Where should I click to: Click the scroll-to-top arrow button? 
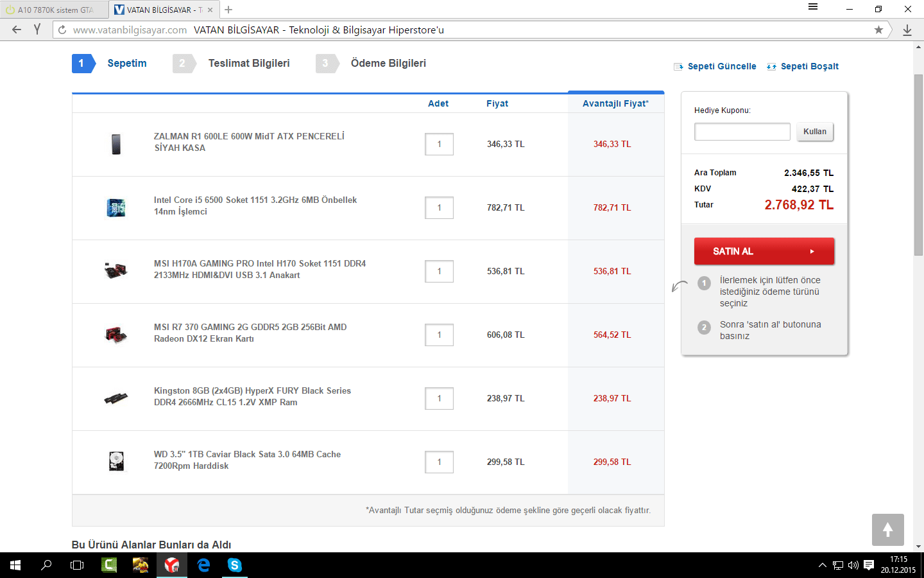coord(888,530)
